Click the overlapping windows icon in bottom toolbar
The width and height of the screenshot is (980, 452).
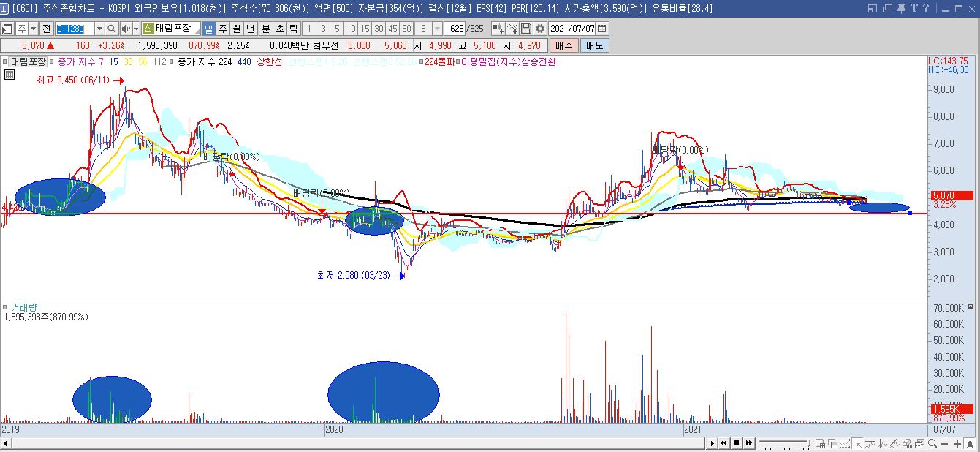click(x=832, y=443)
